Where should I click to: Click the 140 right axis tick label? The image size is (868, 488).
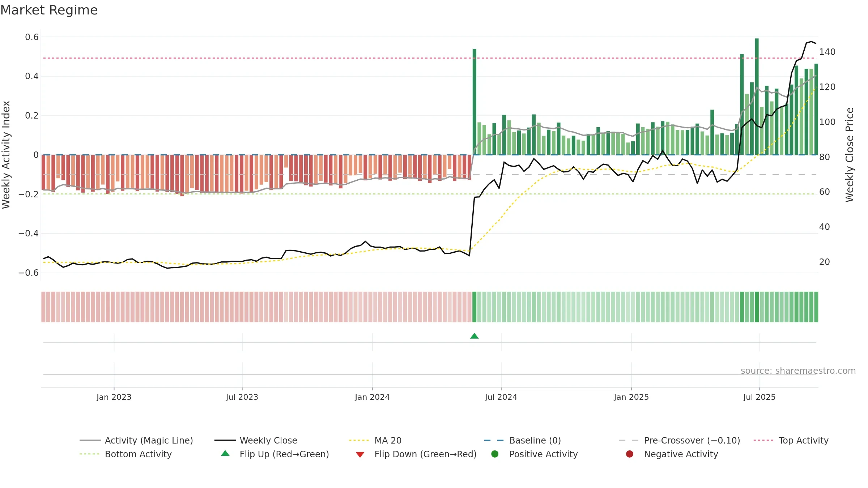pyautogui.click(x=827, y=52)
